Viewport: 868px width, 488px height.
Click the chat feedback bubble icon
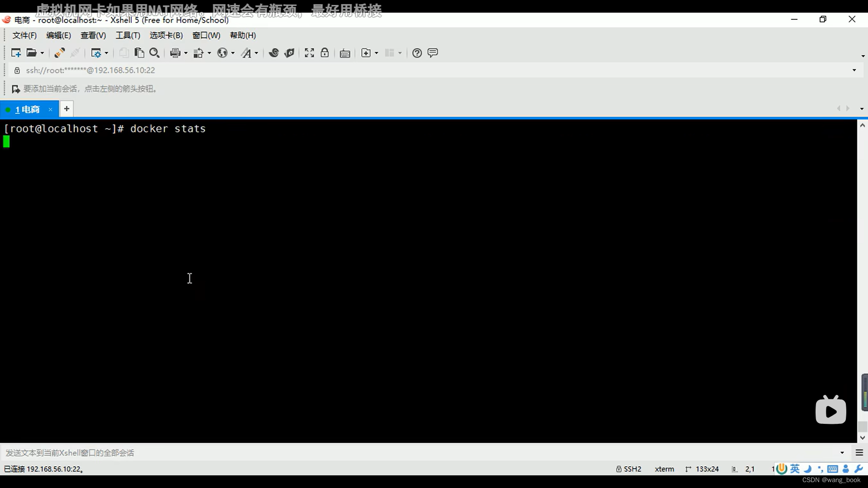(x=433, y=53)
